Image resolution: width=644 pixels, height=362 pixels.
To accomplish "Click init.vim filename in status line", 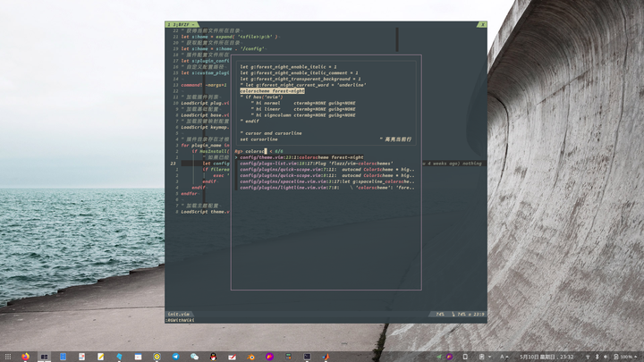I will [x=179, y=315].
